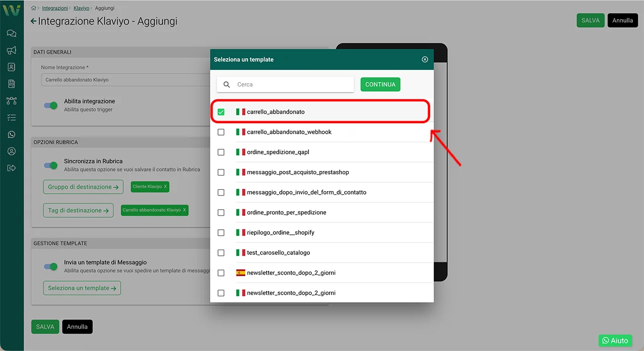
Task: Go to Integrazioni breadcrumb link
Action: (55, 8)
